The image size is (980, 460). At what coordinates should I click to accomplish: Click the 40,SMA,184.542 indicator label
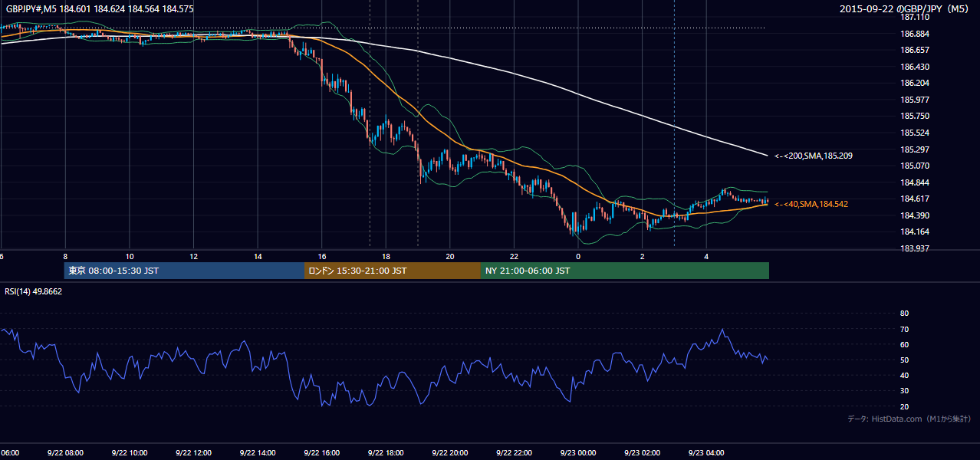(x=811, y=204)
